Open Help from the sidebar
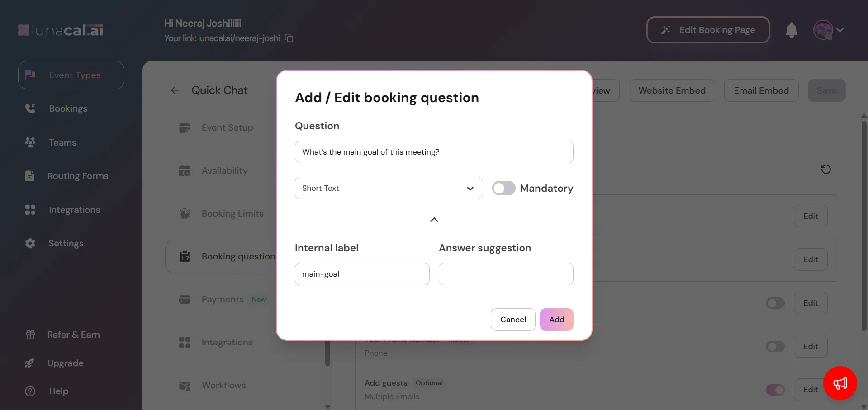The width and height of the screenshot is (868, 410). 58,391
